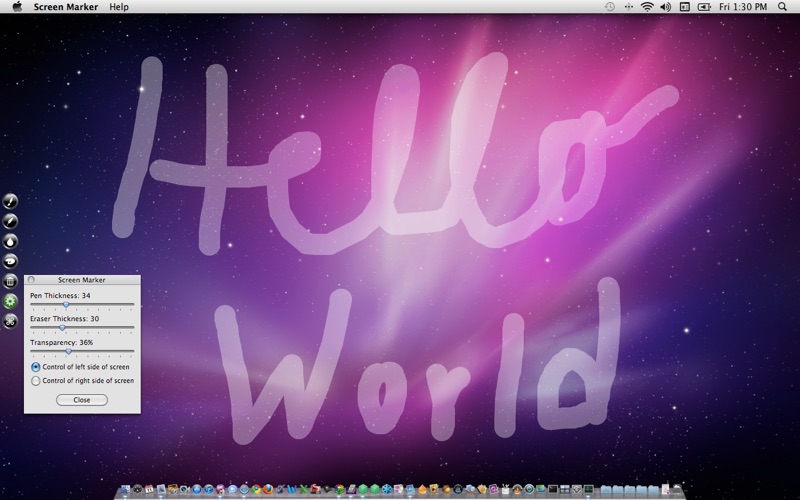This screenshot has height=500, width=800.
Task: Click the trash can clear icon
Action: tap(11, 281)
